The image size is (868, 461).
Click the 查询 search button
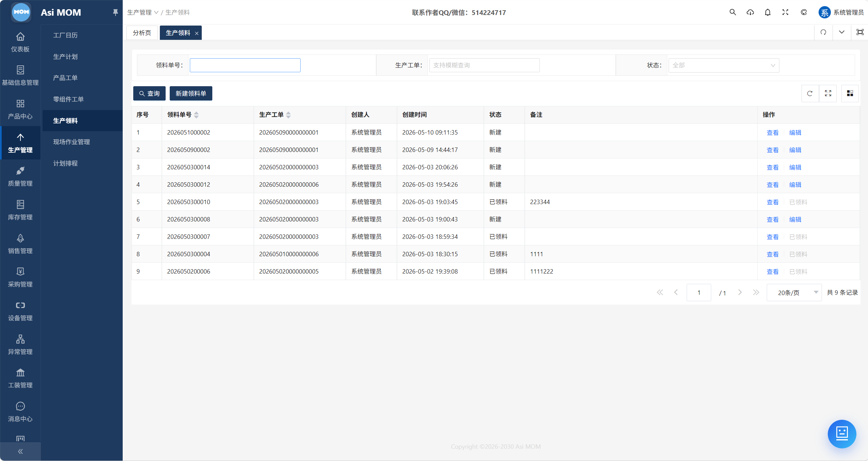click(149, 93)
